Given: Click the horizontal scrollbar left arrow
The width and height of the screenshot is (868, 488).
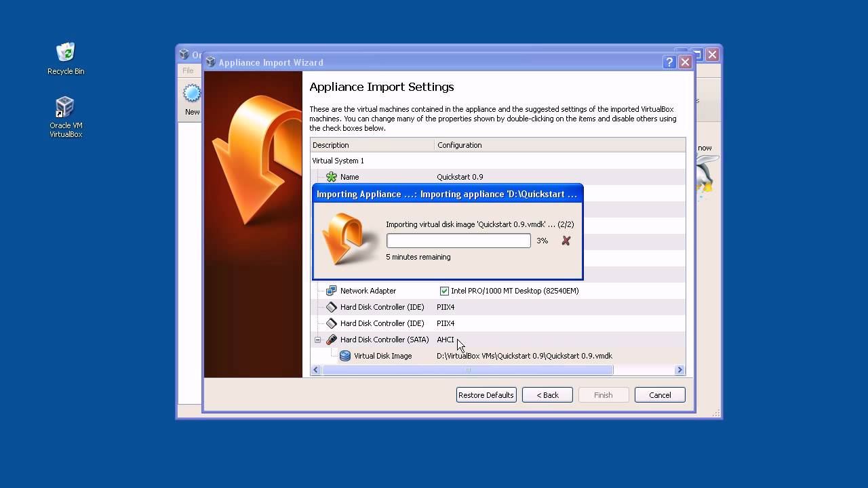Looking at the screenshot, I should pos(316,370).
